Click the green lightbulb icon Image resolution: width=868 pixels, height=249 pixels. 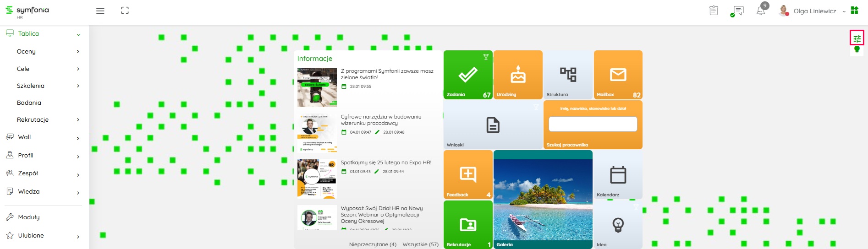pyautogui.click(x=857, y=49)
